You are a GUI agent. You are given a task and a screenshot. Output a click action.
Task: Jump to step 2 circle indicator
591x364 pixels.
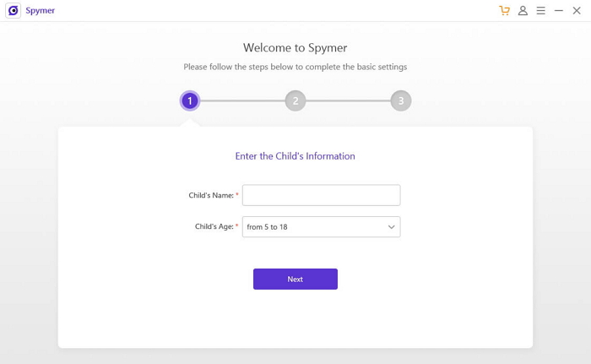(295, 101)
